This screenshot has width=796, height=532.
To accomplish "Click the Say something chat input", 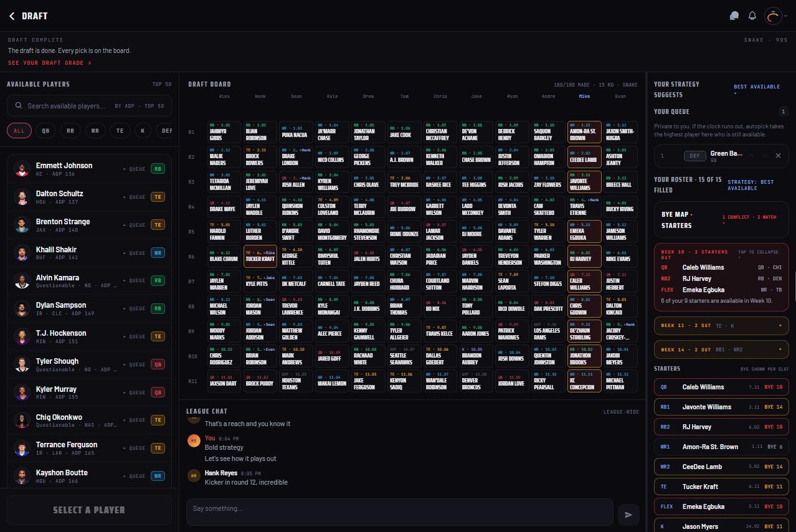I will tap(400, 512).
